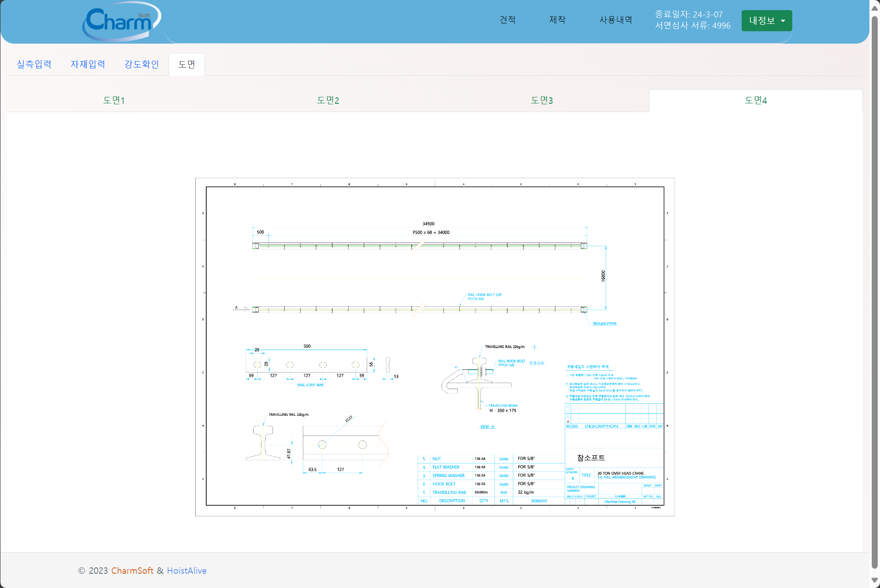Go to the 제작 menu
Viewport: 880px width, 588px height.
pyautogui.click(x=557, y=20)
